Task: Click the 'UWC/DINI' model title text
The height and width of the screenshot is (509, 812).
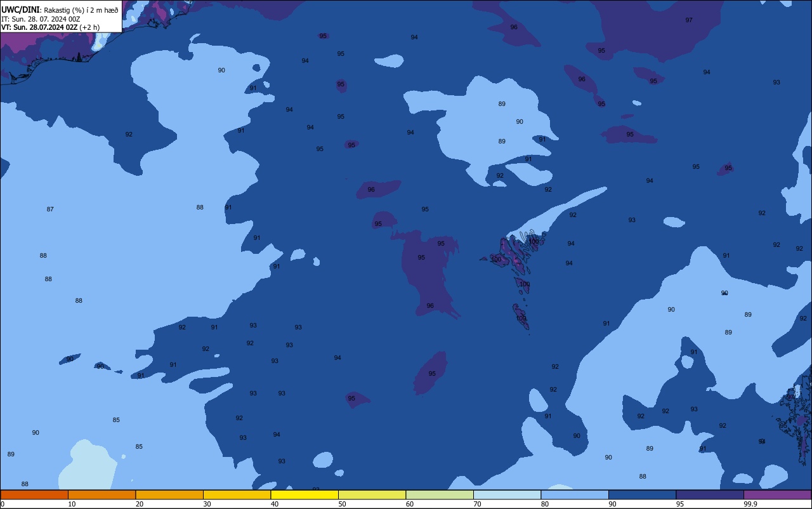Action: click(x=20, y=10)
